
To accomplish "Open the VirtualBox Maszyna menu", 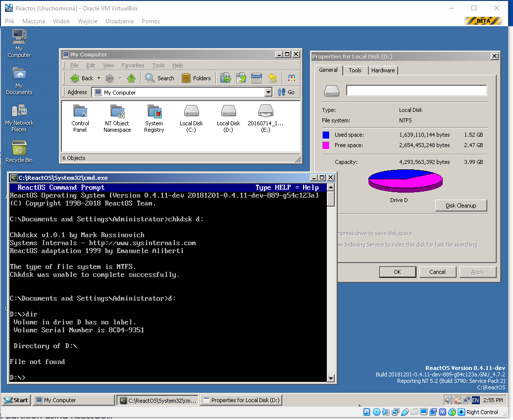I will point(34,21).
